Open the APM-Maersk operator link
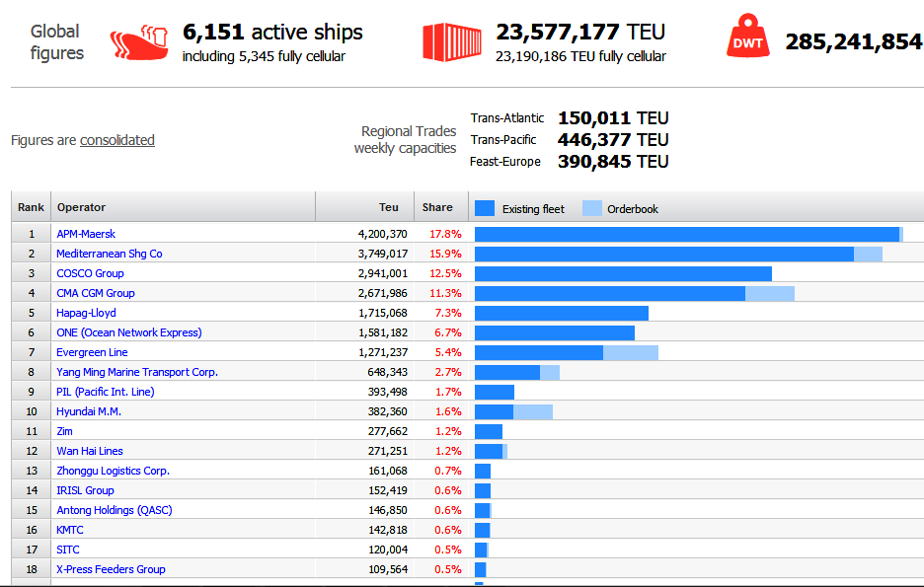 tap(86, 234)
